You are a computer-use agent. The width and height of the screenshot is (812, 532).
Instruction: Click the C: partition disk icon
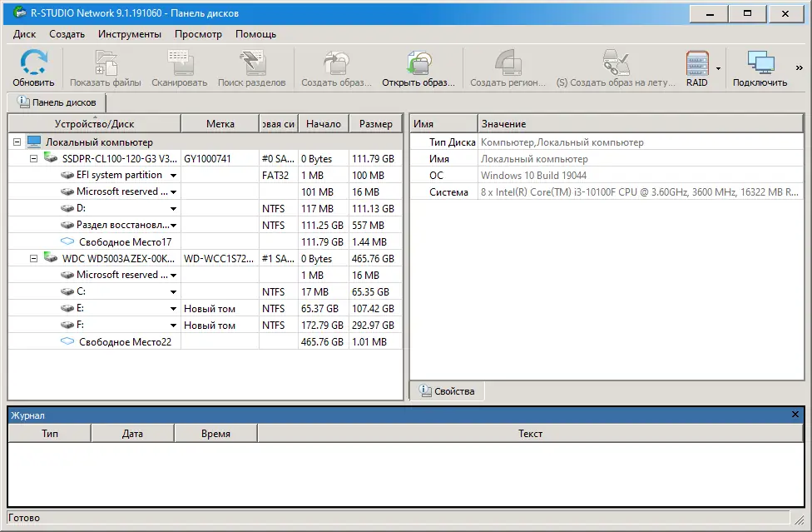click(67, 291)
